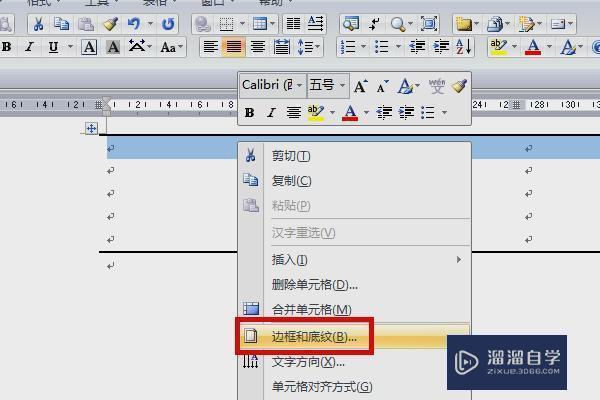The height and width of the screenshot is (400, 600).
Task: Click the yellow Highlight color button in the main toolbar
Action: [498, 47]
